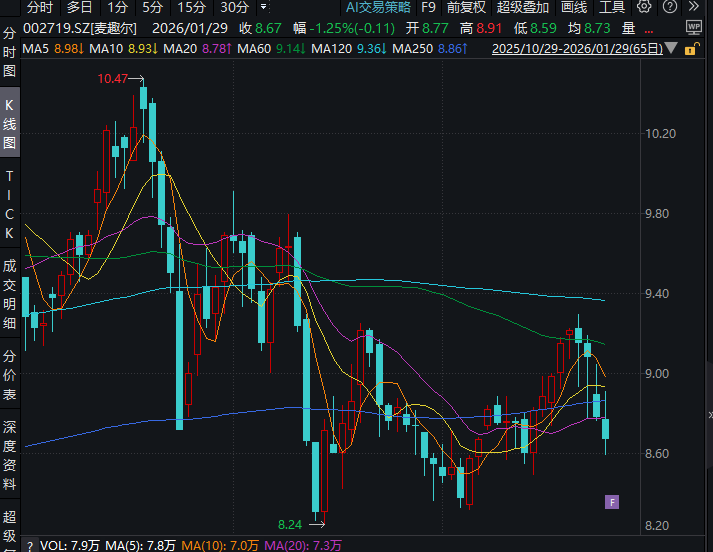Open 画线 drawing tools
713x552 pixels.
(x=574, y=7)
